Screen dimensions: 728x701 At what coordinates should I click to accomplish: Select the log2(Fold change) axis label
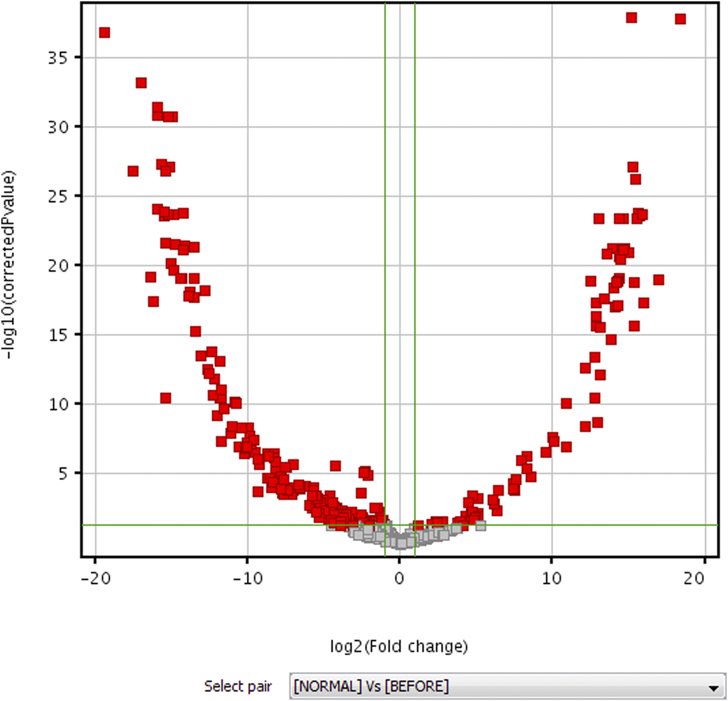click(400, 646)
